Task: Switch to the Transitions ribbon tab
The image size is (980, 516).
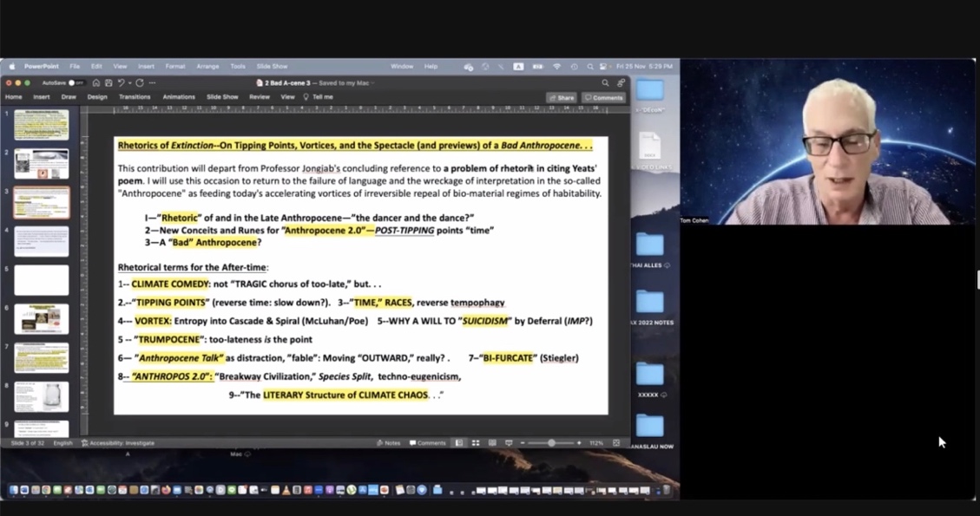Action: click(135, 97)
